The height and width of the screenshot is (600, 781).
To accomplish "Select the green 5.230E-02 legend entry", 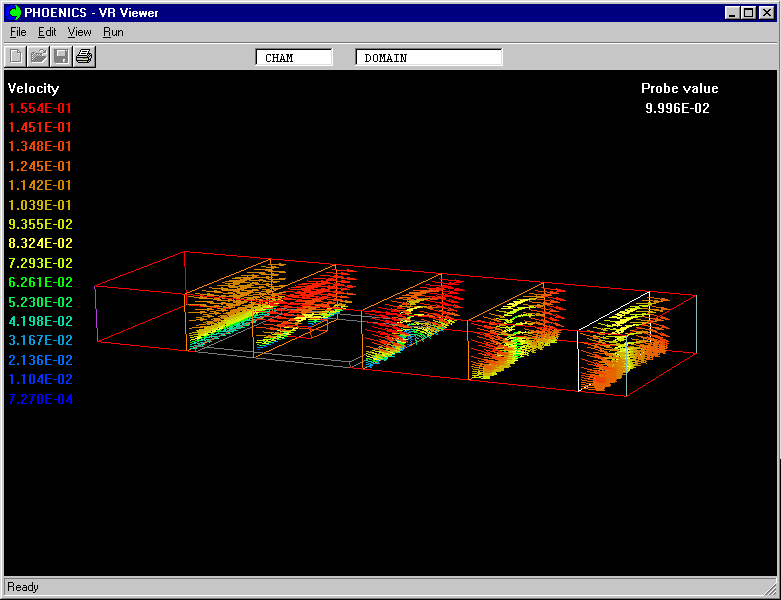I will coord(40,302).
